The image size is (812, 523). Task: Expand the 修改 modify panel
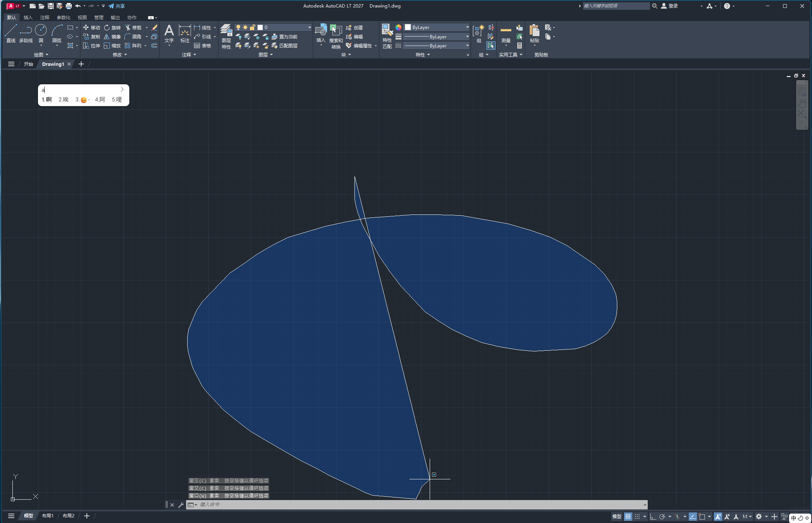120,55
